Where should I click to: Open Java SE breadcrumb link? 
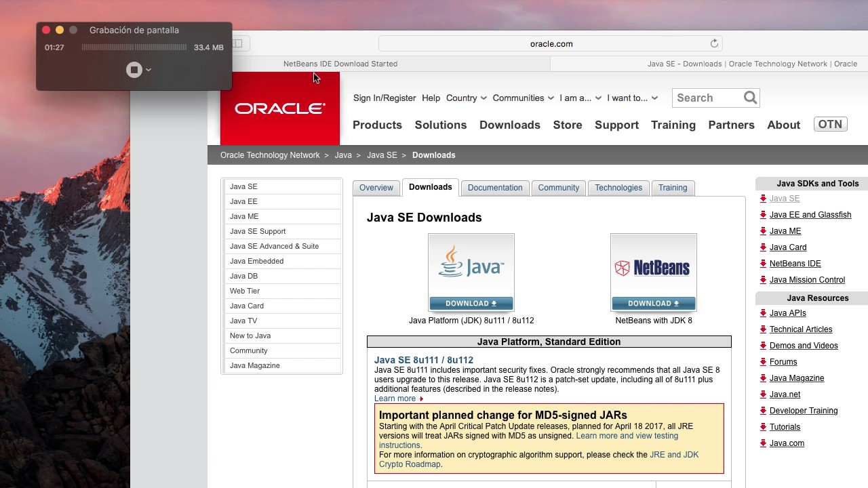coord(382,155)
